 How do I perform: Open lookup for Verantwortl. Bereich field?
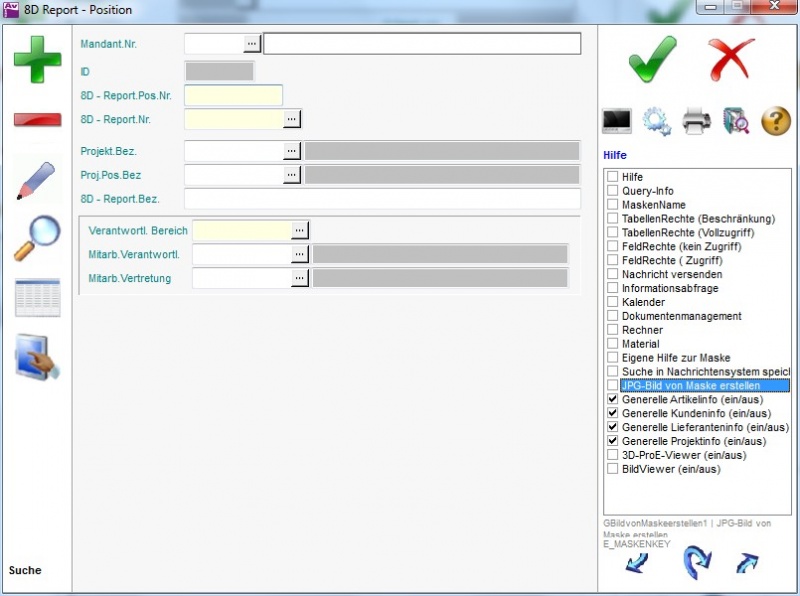(299, 230)
